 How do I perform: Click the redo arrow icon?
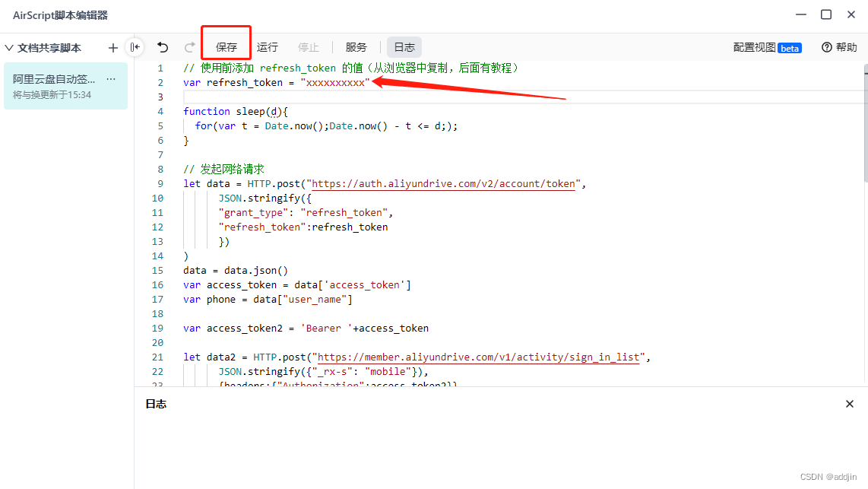[190, 47]
